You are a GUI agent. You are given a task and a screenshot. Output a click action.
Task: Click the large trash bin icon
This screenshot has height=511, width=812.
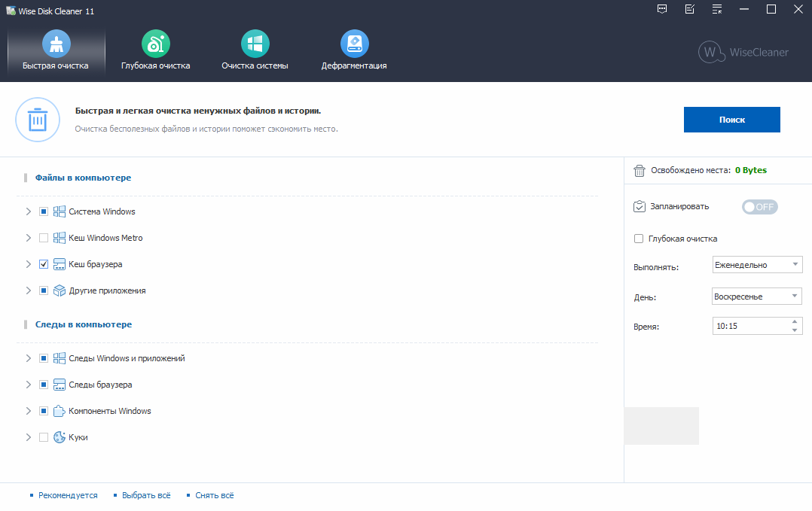click(38, 120)
